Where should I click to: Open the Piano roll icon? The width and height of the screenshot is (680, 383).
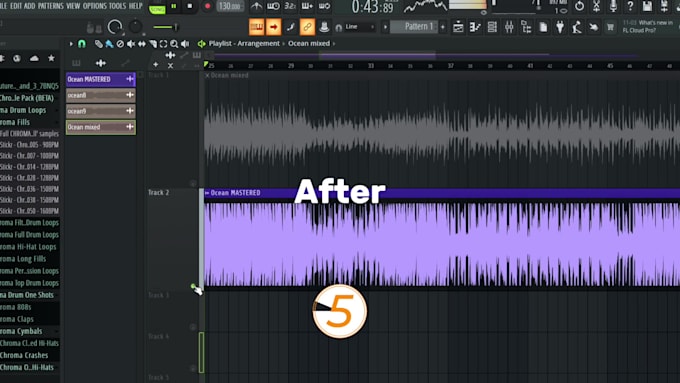click(x=475, y=27)
